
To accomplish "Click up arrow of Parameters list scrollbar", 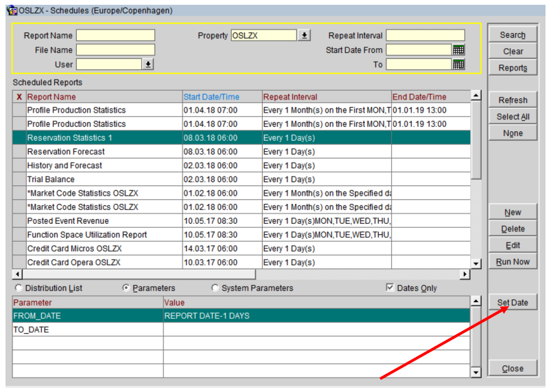I will pos(476,301).
